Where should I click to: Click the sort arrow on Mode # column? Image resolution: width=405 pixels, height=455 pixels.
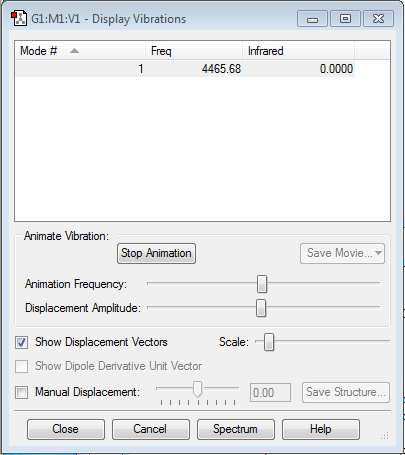(x=74, y=51)
